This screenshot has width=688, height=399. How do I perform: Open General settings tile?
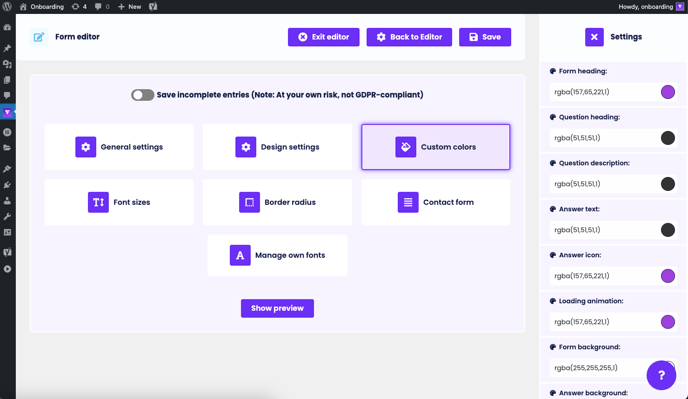coord(119,147)
